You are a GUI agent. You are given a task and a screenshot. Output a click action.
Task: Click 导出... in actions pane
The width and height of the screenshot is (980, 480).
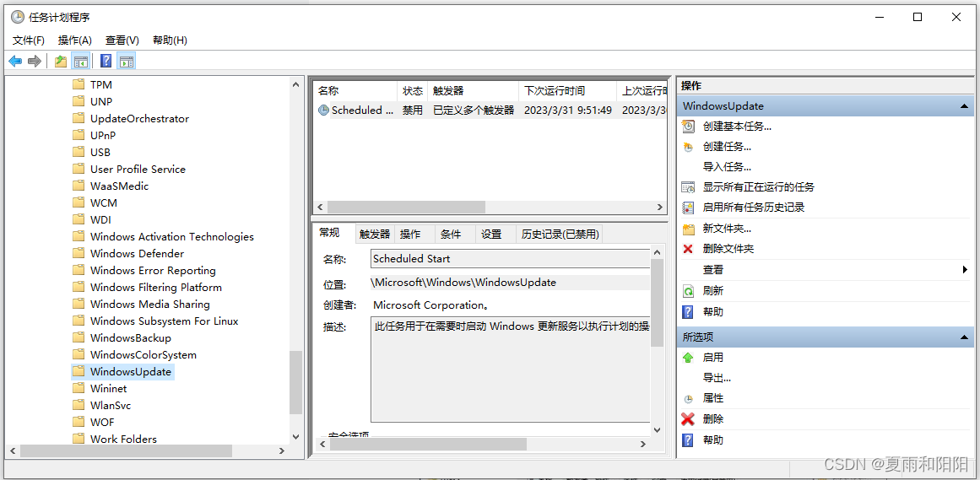click(x=717, y=378)
